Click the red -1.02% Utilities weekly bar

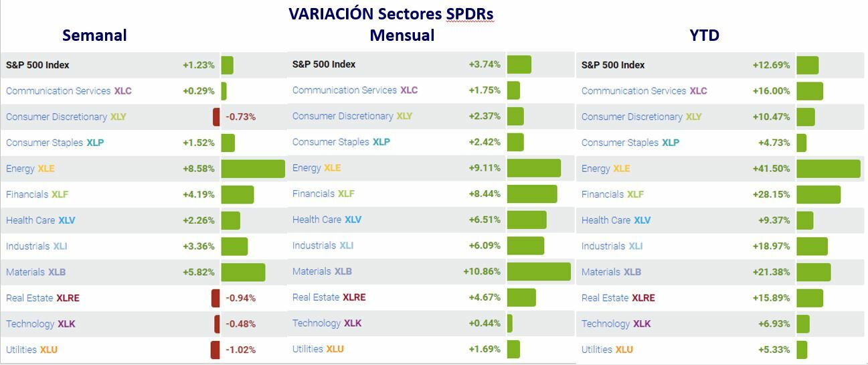tap(215, 349)
